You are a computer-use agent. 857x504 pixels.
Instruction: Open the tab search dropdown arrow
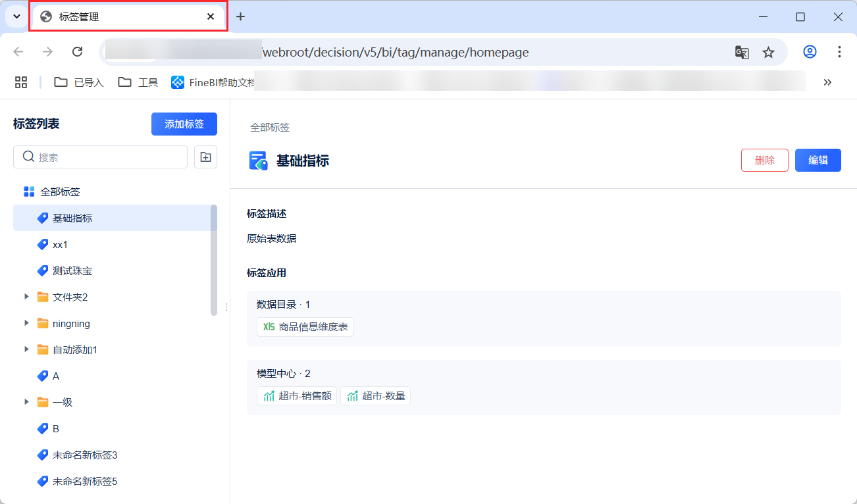pos(17,16)
